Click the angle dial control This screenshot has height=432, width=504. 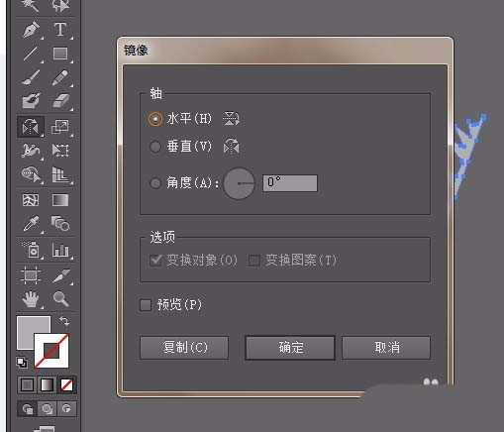click(x=239, y=183)
